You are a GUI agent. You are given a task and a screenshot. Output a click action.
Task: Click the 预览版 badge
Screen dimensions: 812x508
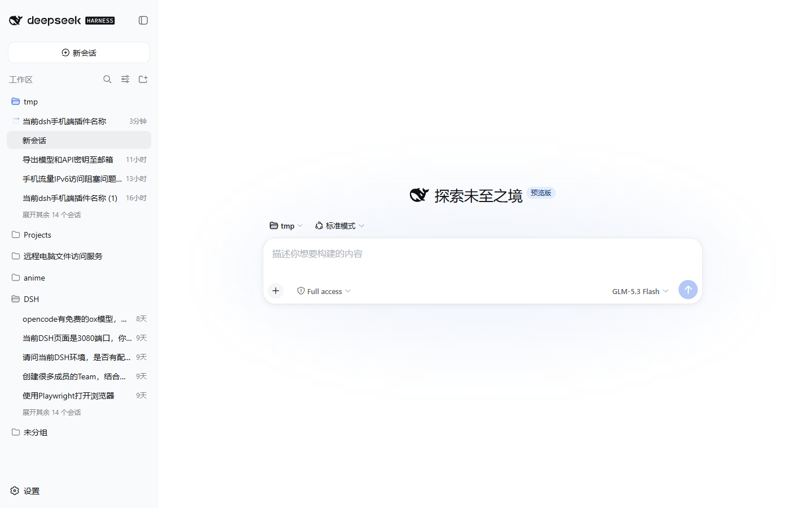pyautogui.click(x=541, y=193)
